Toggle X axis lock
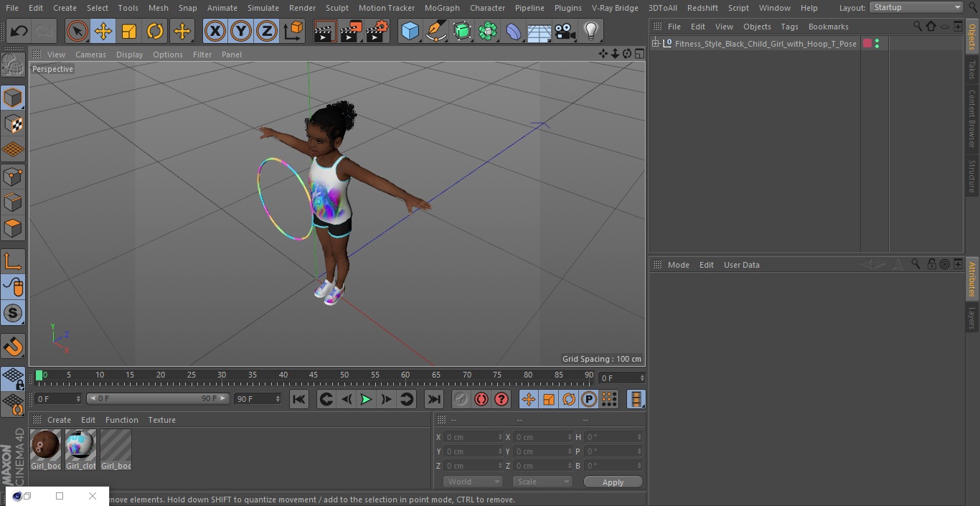 tap(215, 31)
